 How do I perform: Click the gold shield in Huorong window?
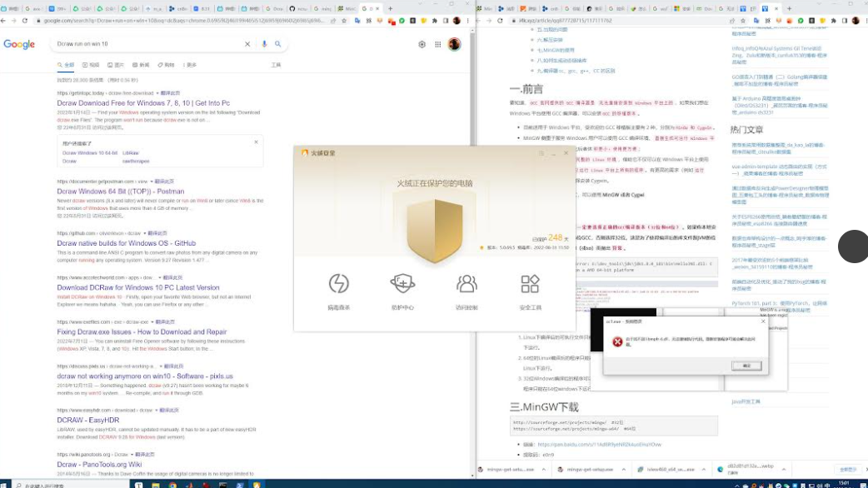coord(435,231)
